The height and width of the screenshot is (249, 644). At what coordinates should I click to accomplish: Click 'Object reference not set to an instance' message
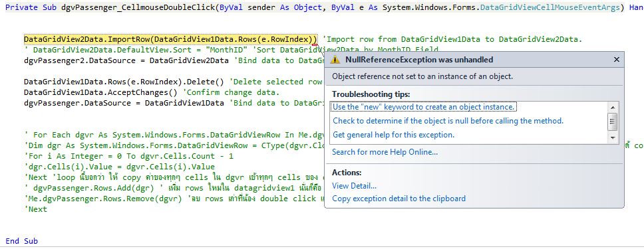(422, 76)
